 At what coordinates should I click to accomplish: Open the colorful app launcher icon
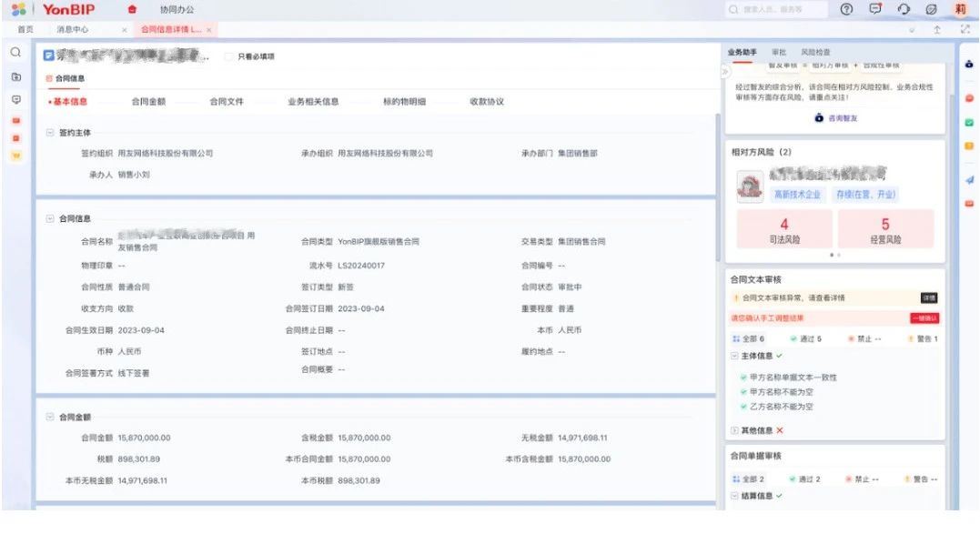[x=17, y=9]
